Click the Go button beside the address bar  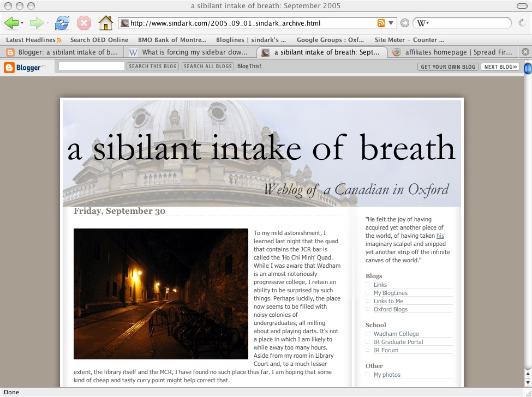pyautogui.click(x=404, y=23)
